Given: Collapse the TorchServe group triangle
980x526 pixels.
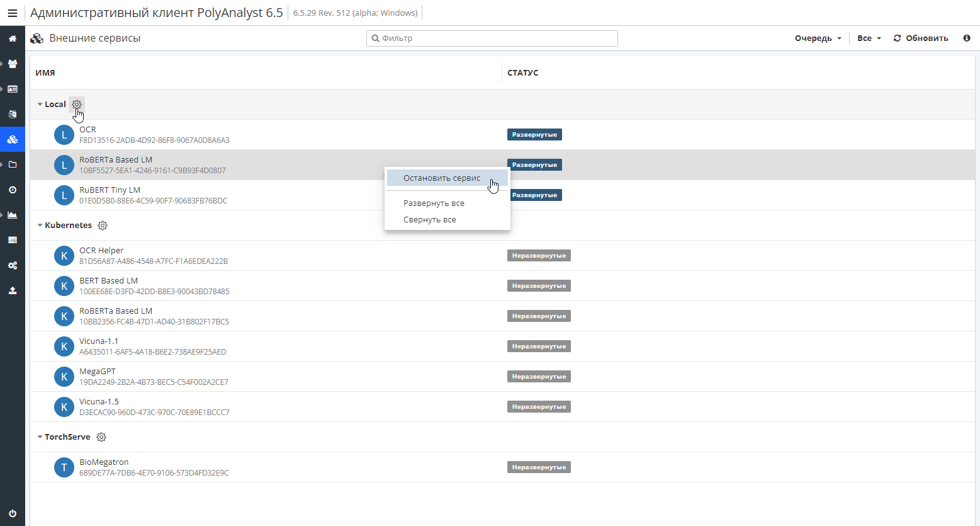Looking at the screenshot, I should click(x=40, y=437).
